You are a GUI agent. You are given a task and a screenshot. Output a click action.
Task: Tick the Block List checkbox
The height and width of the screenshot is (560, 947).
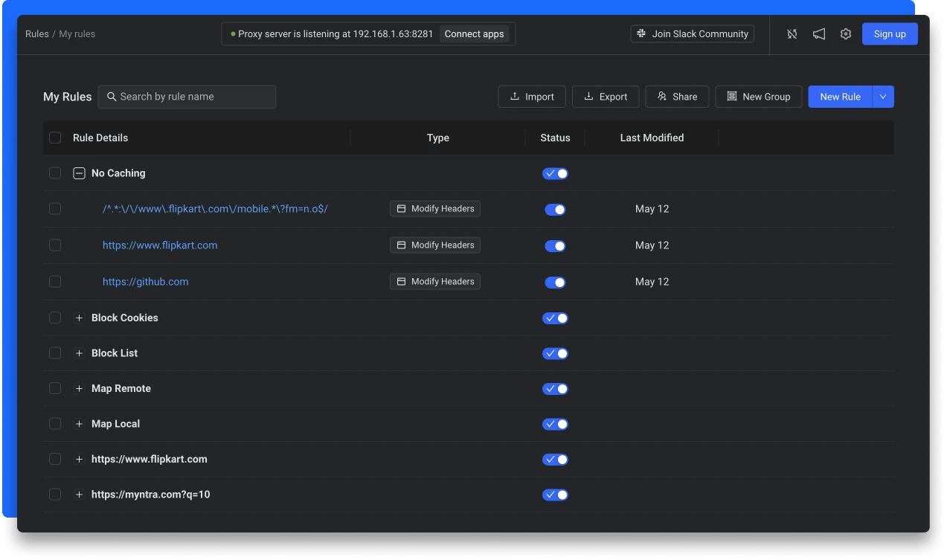55,353
